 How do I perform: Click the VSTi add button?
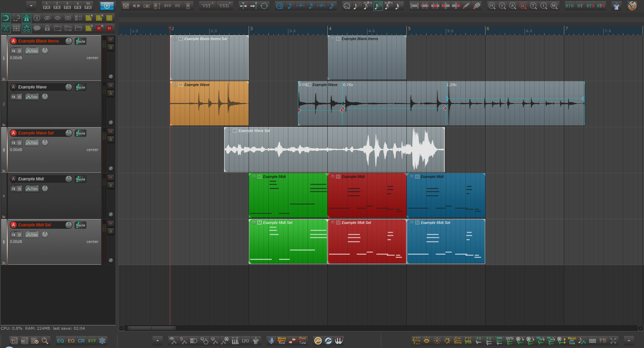[x=224, y=6]
